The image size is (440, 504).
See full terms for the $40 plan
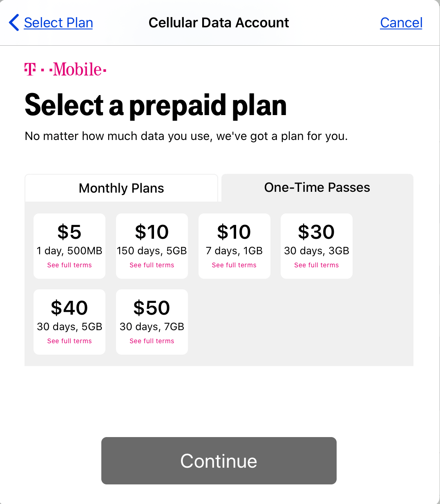69,341
